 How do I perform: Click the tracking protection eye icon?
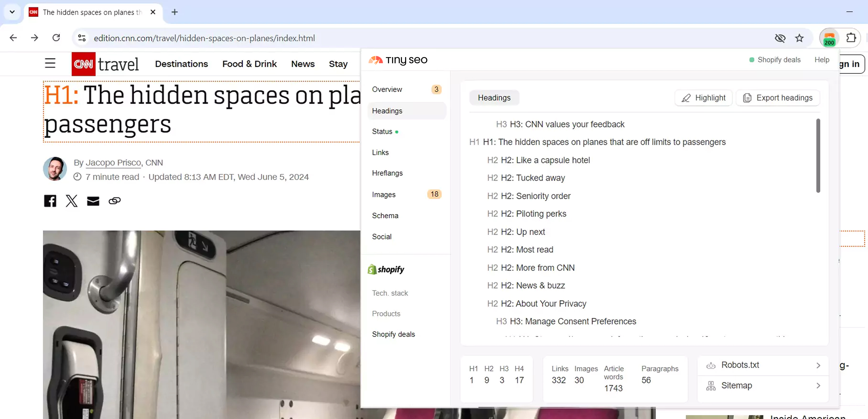point(780,38)
